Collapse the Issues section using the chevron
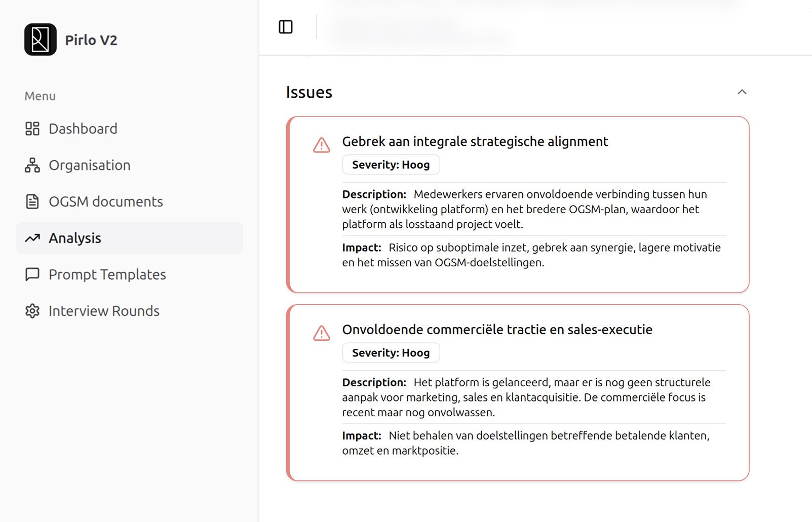This screenshot has height=522, width=812. [x=742, y=92]
